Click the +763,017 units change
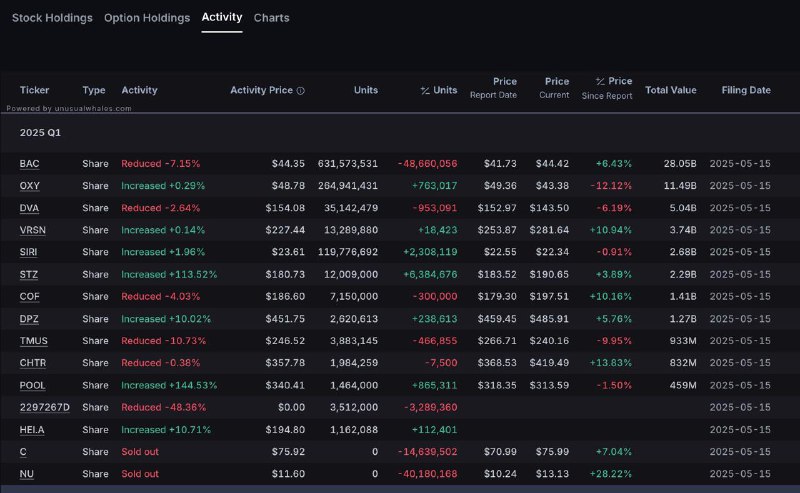The image size is (800, 493). 434,186
